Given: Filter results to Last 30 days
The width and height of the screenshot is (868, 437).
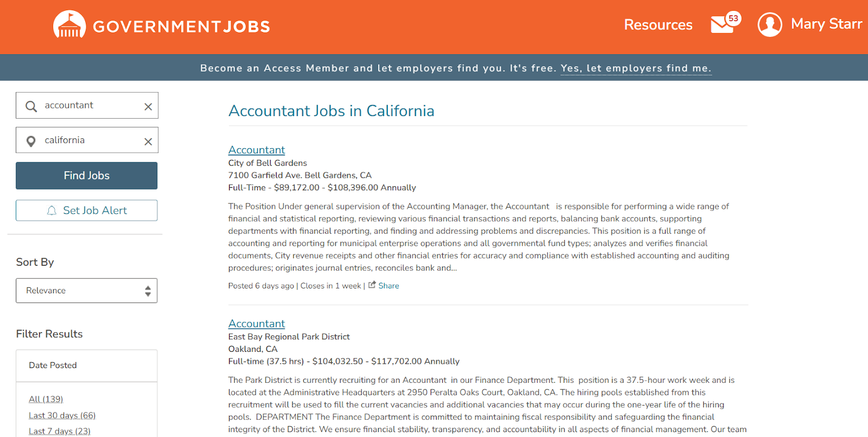Looking at the screenshot, I should tap(62, 415).
